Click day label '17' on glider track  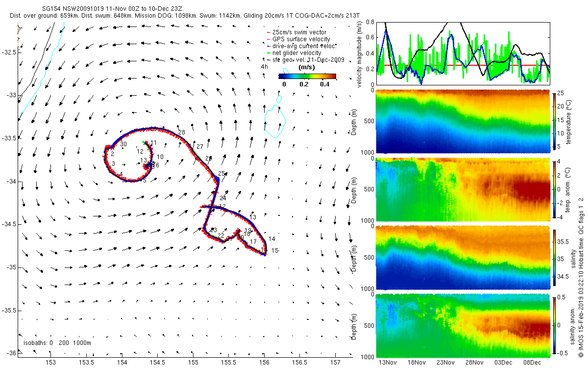point(253,242)
